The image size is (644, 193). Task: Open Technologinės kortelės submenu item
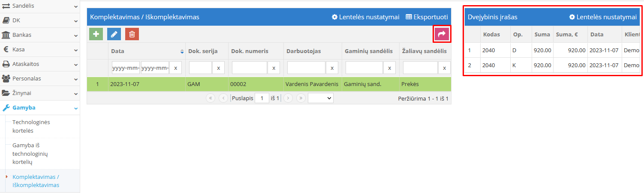tap(31, 126)
